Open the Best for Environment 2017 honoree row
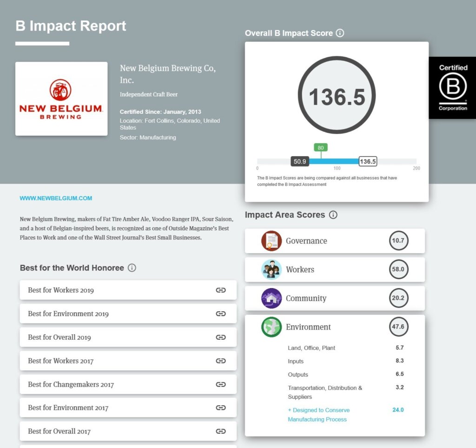The width and height of the screenshot is (476, 448). (x=128, y=408)
